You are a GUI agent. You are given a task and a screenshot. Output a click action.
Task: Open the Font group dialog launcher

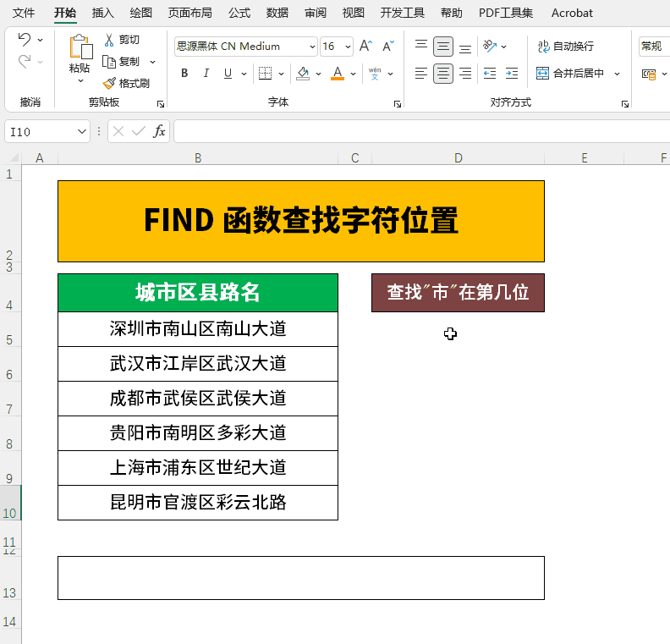click(x=398, y=104)
